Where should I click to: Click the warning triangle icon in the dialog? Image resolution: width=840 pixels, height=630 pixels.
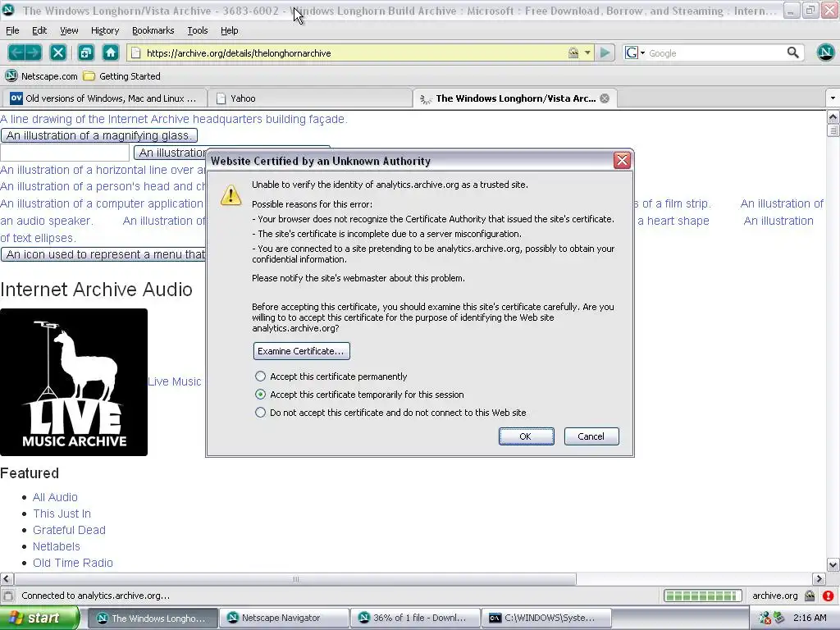[x=231, y=195]
